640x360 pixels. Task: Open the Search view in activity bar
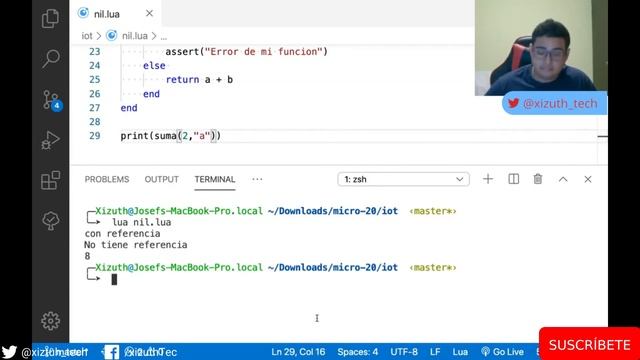51,59
